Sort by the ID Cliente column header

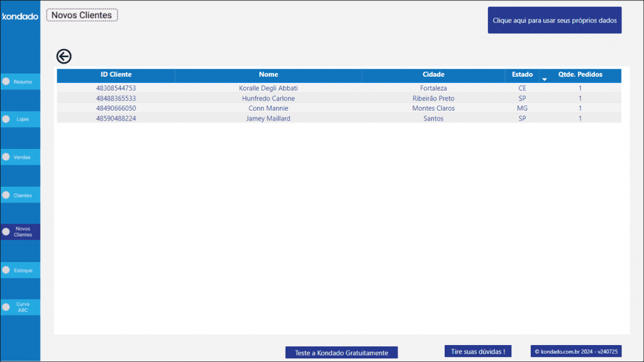click(116, 75)
